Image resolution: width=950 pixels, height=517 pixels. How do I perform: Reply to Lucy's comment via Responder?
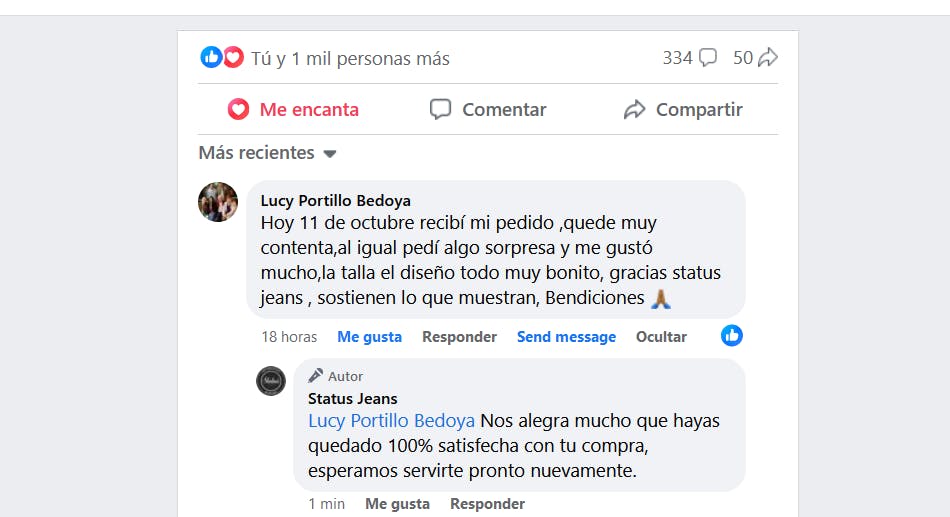coord(459,337)
